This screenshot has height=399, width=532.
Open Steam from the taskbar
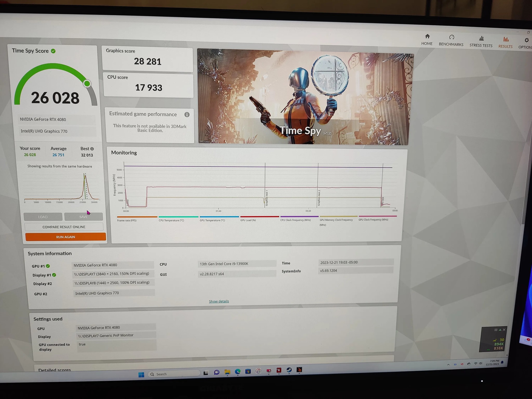click(289, 370)
